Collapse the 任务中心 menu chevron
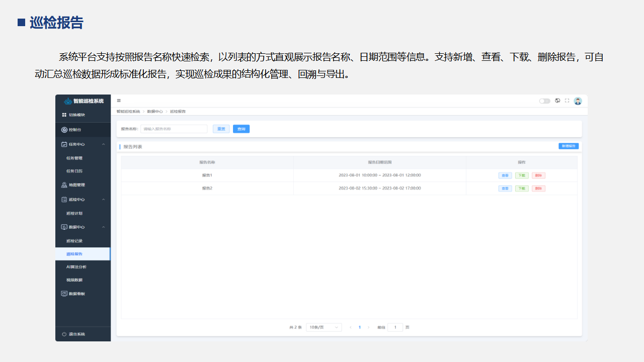The height and width of the screenshot is (362, 644). 104,144
